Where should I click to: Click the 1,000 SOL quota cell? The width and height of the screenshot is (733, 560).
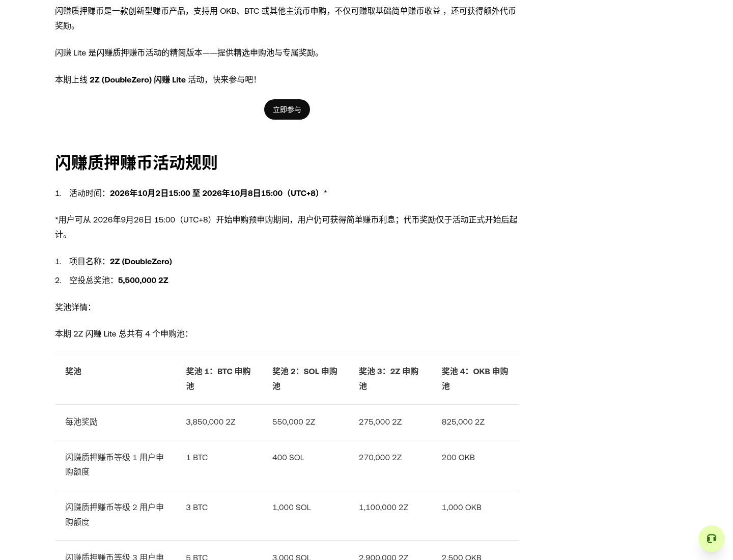click(x=292, y=507)
